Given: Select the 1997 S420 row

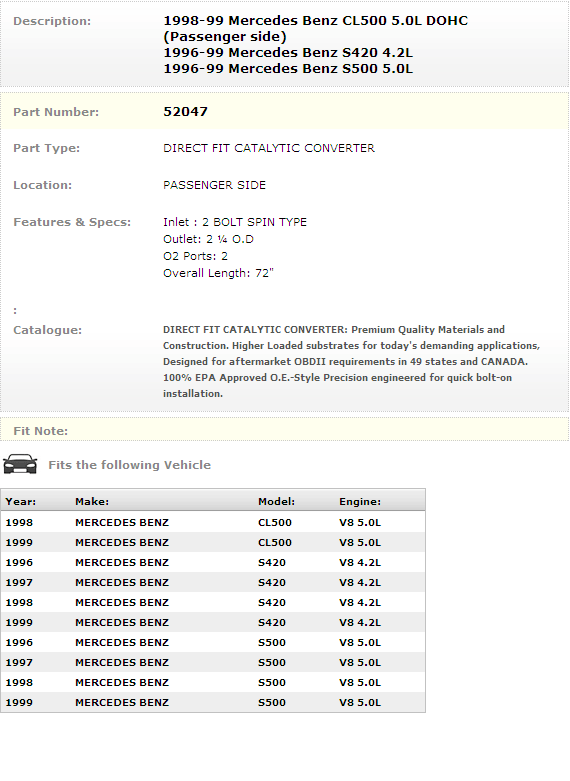Looking at the screenshot, I should [x=213, y=582].
